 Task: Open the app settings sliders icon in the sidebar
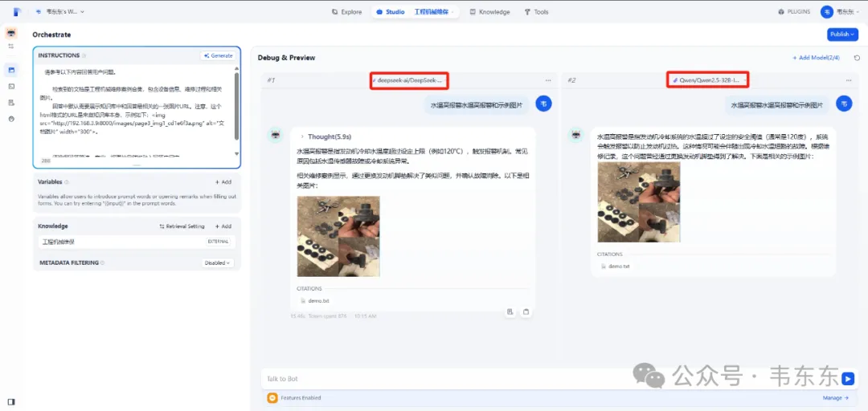[11, 47]
